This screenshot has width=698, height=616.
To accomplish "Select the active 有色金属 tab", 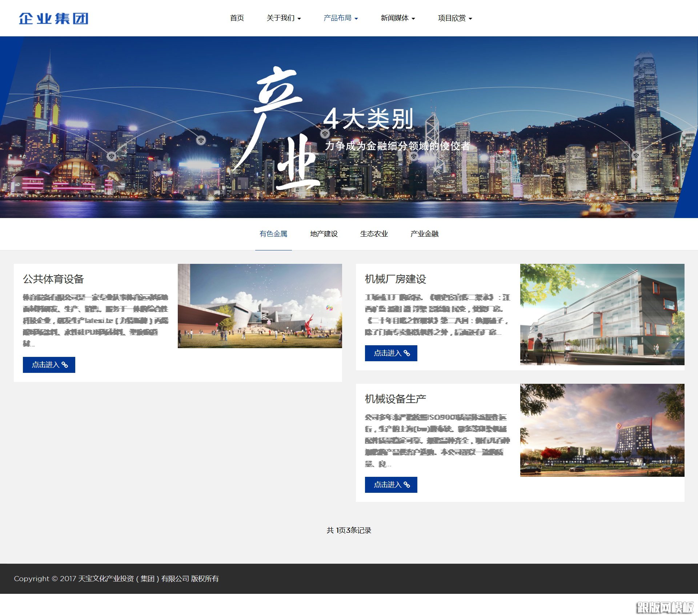I will (x=273, y=234).
